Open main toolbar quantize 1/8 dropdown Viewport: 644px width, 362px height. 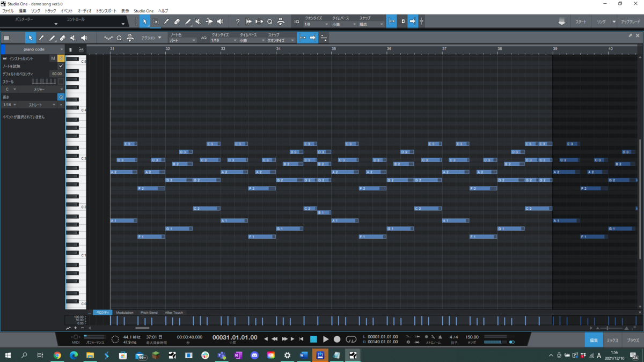click(x=316, y=24)
